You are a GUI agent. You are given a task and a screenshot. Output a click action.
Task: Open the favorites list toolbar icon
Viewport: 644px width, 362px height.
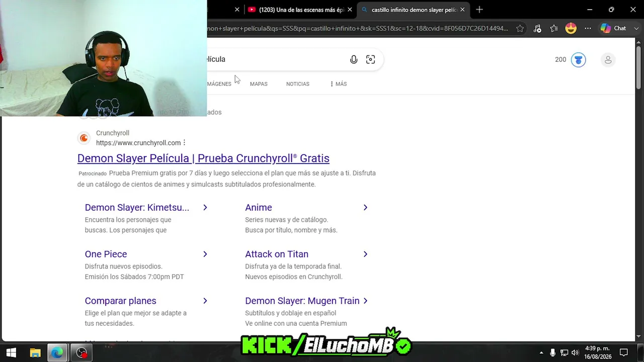[554, 28]
